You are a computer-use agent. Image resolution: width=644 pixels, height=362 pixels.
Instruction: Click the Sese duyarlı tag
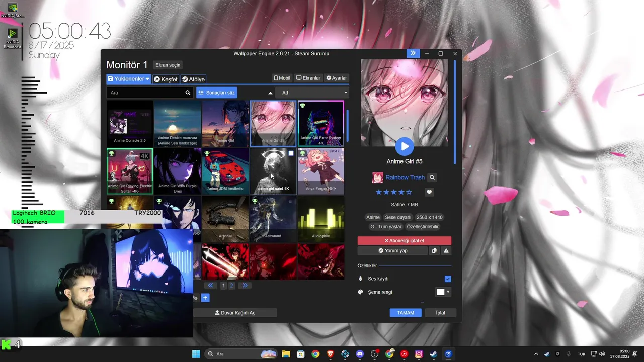coord(398,217)
